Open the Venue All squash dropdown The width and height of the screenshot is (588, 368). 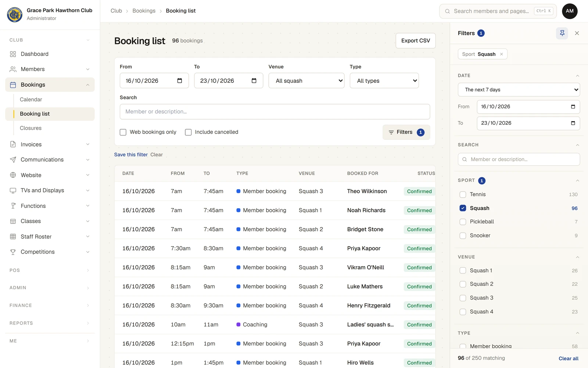306,81
